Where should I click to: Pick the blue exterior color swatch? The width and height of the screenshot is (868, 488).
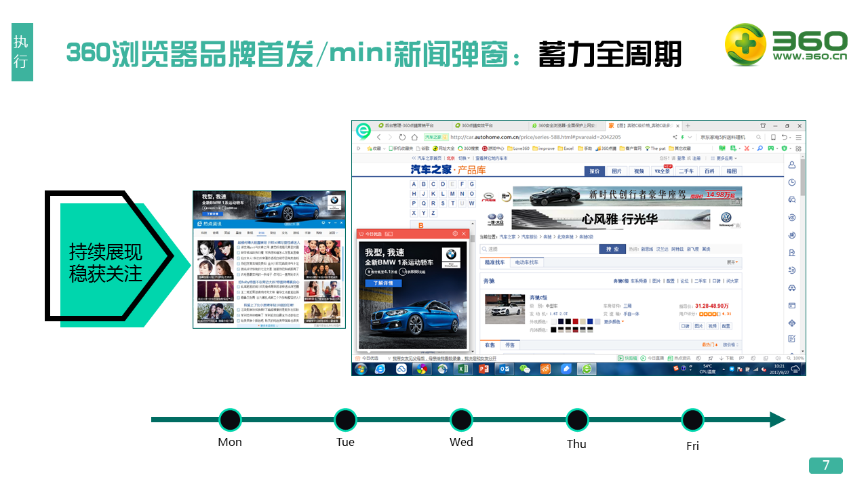pyautogui.click(x=590, y=321)
